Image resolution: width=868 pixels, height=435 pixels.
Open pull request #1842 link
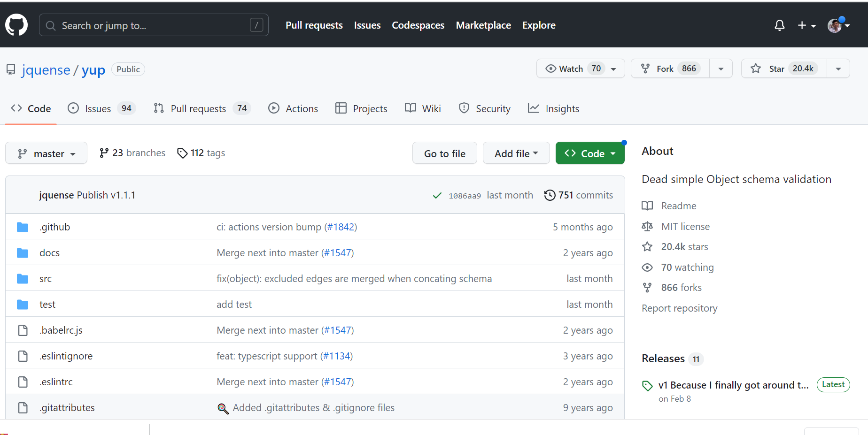click(x=341, y=227)
